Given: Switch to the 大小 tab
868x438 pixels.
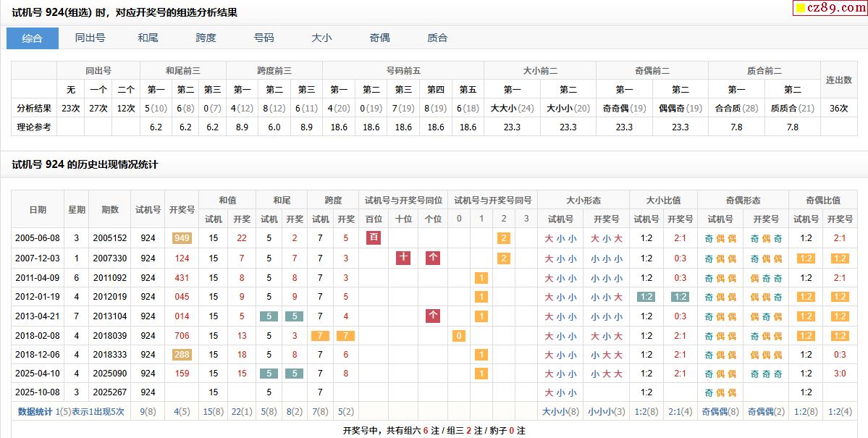Looking at the screenshot, I should tap(321, 38).
